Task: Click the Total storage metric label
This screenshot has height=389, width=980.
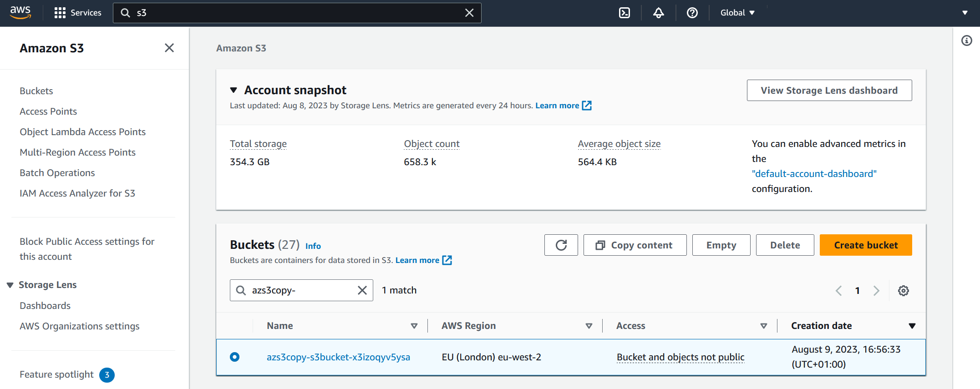Action: tap(258, 144)
